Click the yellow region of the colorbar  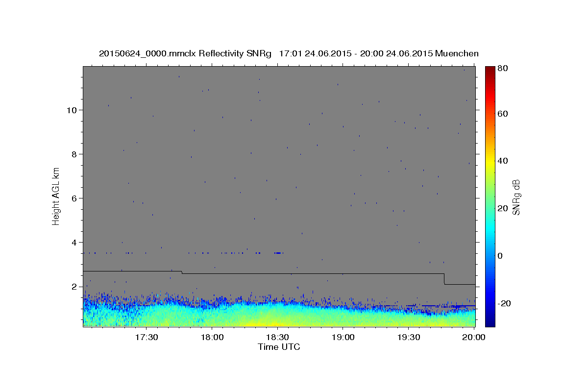point(490,162)
